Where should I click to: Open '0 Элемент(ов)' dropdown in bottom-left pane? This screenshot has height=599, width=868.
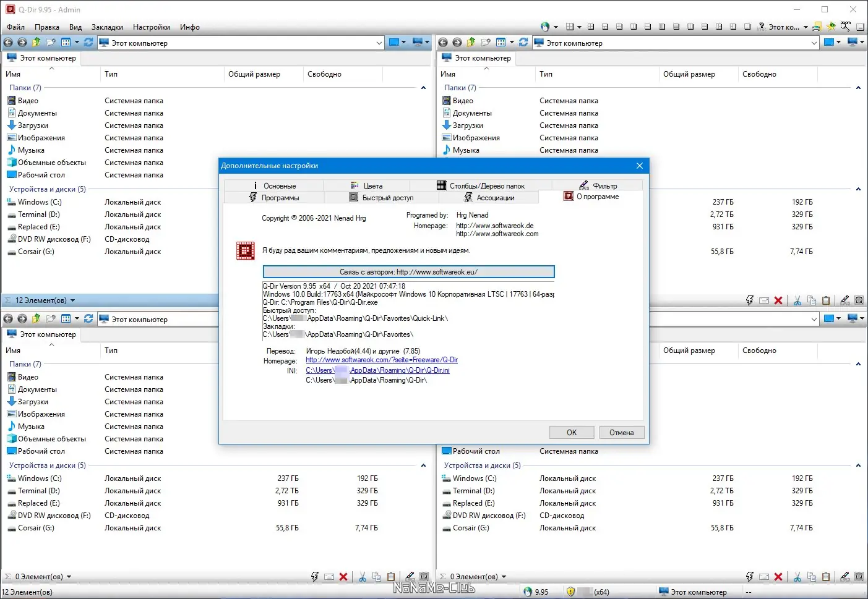[69, 577]
